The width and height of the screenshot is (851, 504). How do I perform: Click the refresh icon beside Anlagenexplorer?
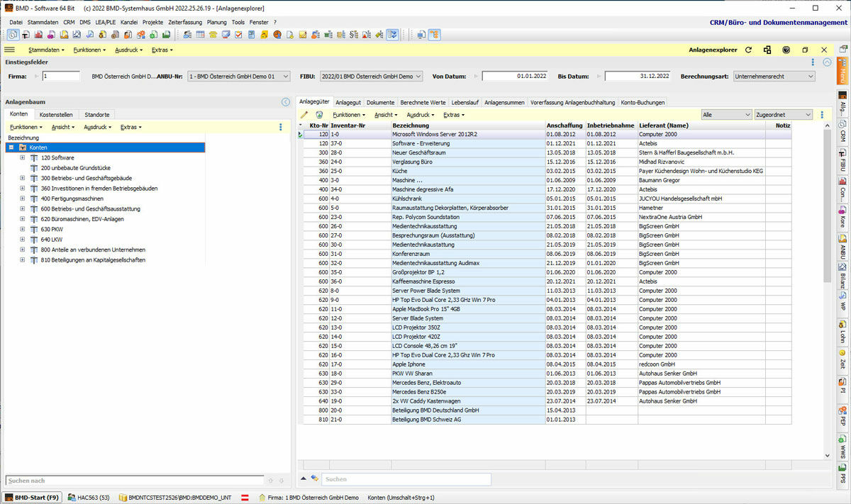(x=748, y=50)
